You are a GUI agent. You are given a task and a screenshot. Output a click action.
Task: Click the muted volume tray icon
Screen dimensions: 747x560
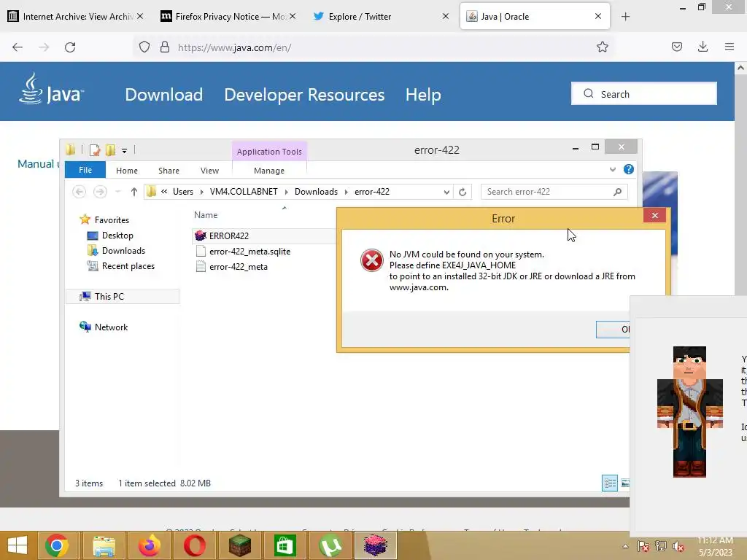678,547
